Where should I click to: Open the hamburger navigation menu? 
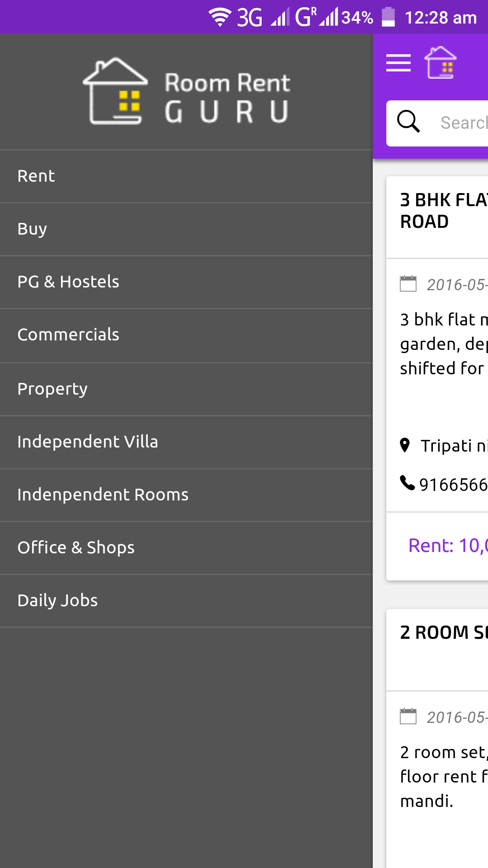tap(398, 63)
